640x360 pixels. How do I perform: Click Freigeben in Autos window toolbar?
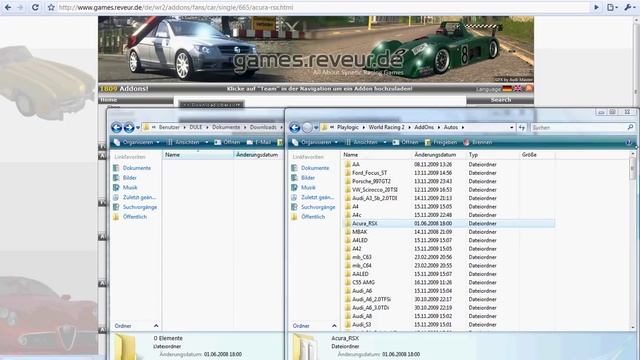click(x=440, y=142)
